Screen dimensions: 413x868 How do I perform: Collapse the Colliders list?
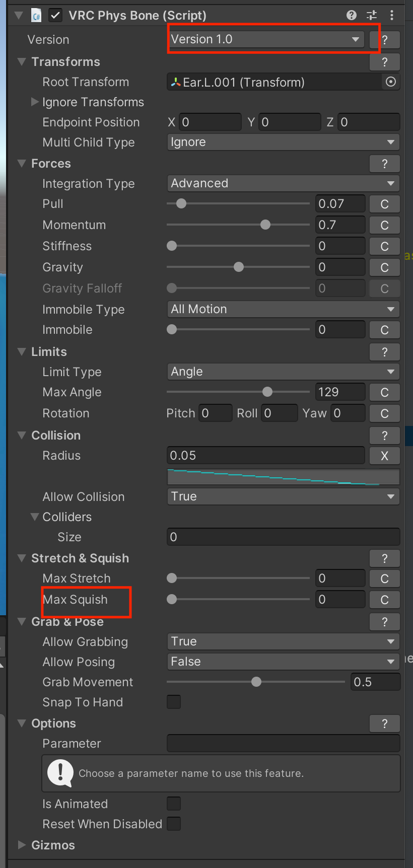tap(35, 517)
